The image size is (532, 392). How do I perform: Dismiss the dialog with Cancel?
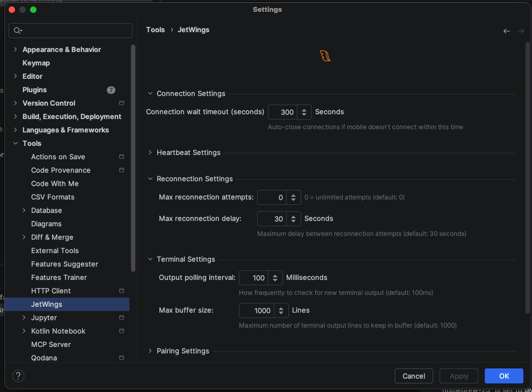(413, 375)
